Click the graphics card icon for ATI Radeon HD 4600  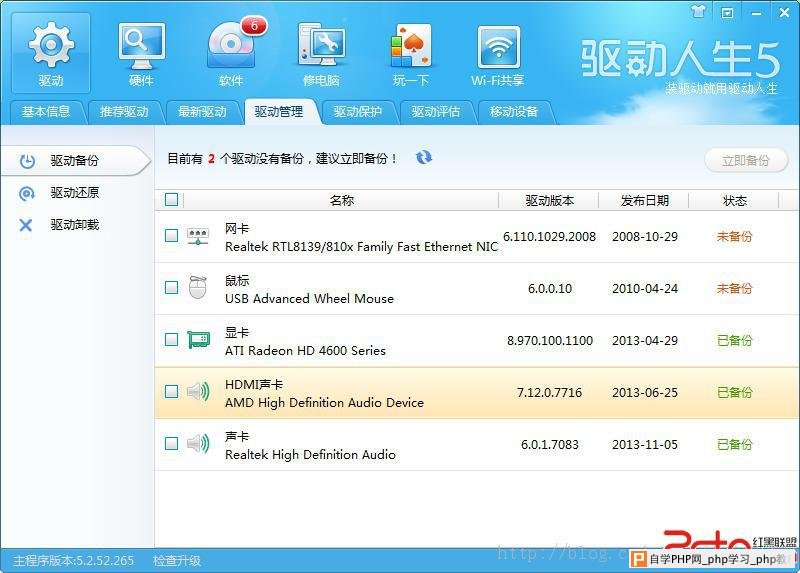click(x=198, y=339)
